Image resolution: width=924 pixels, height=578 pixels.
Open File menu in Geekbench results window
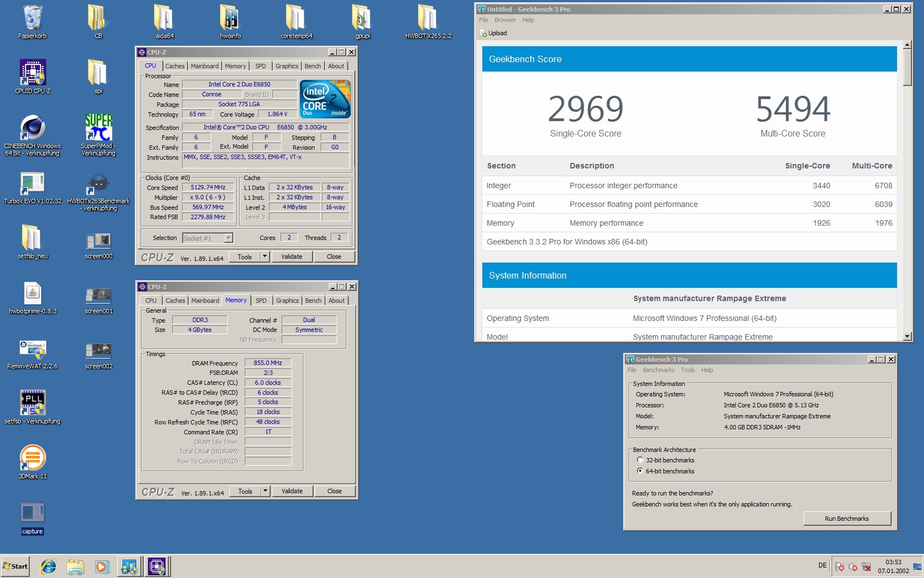pos(483,20)
